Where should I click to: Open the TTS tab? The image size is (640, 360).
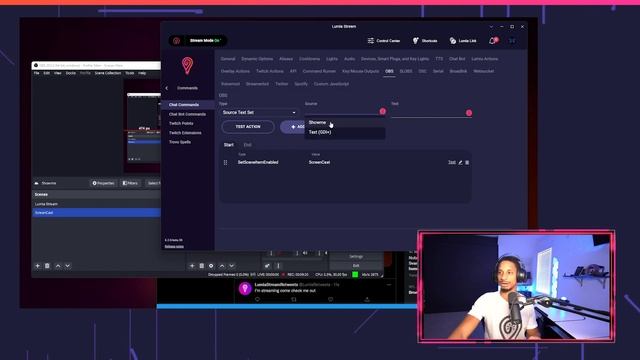(439, 59)
